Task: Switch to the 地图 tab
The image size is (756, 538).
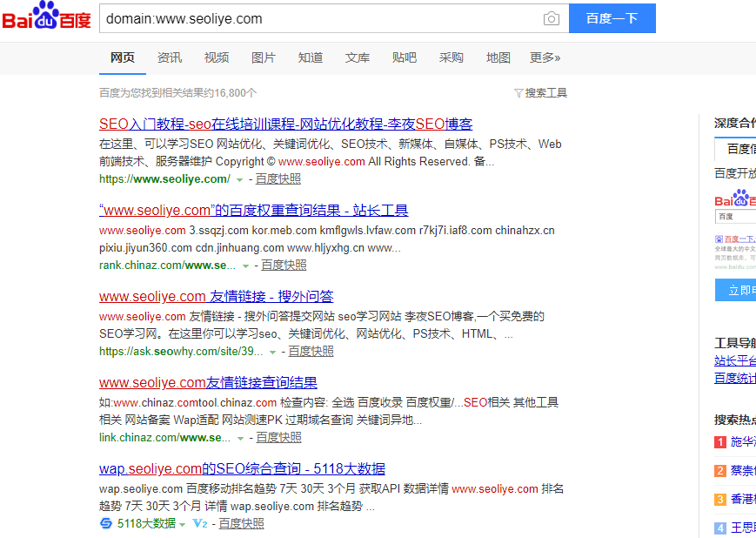Action: (498, 58)
